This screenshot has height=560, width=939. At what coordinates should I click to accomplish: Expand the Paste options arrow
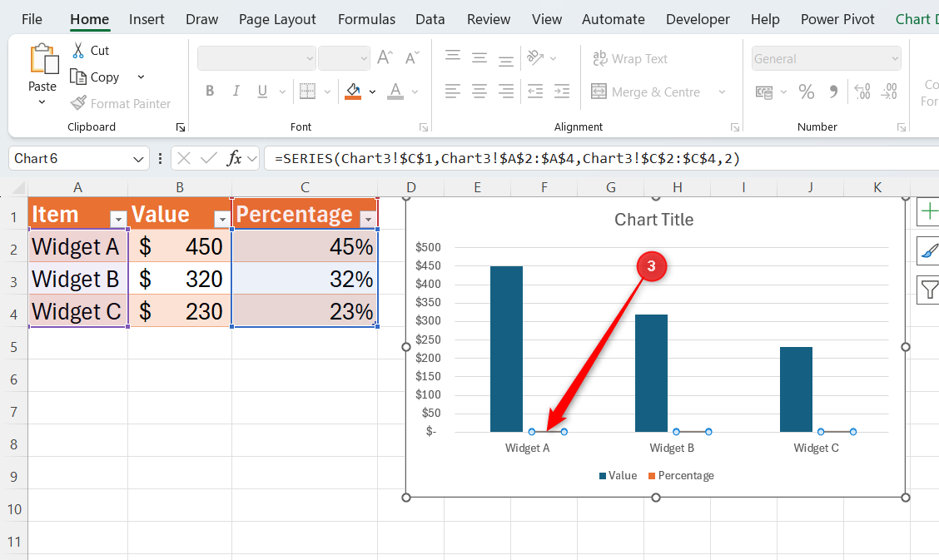point(42,102)
